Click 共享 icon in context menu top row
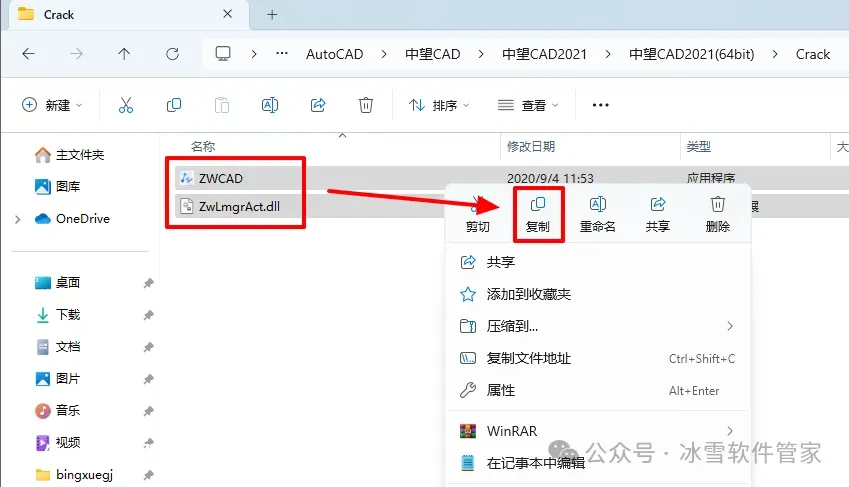The image size is (849, 487). [x=658, y=215]
